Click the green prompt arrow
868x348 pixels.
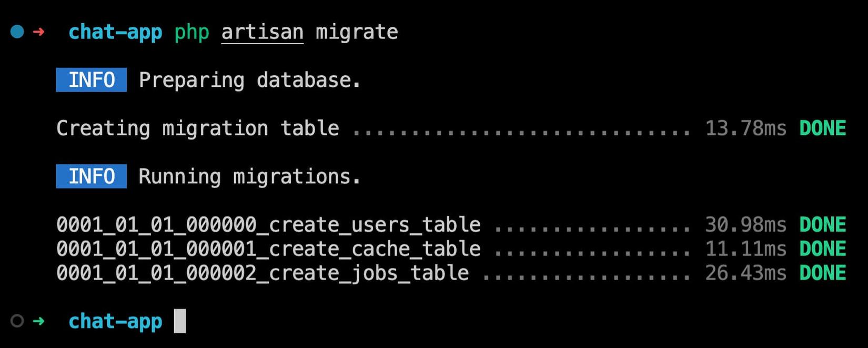(38, 321)
